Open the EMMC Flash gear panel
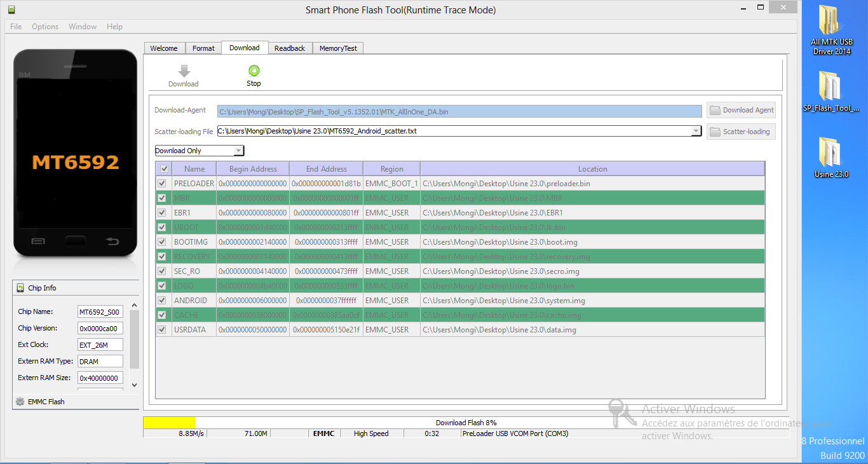 click(x=76, y=402)
